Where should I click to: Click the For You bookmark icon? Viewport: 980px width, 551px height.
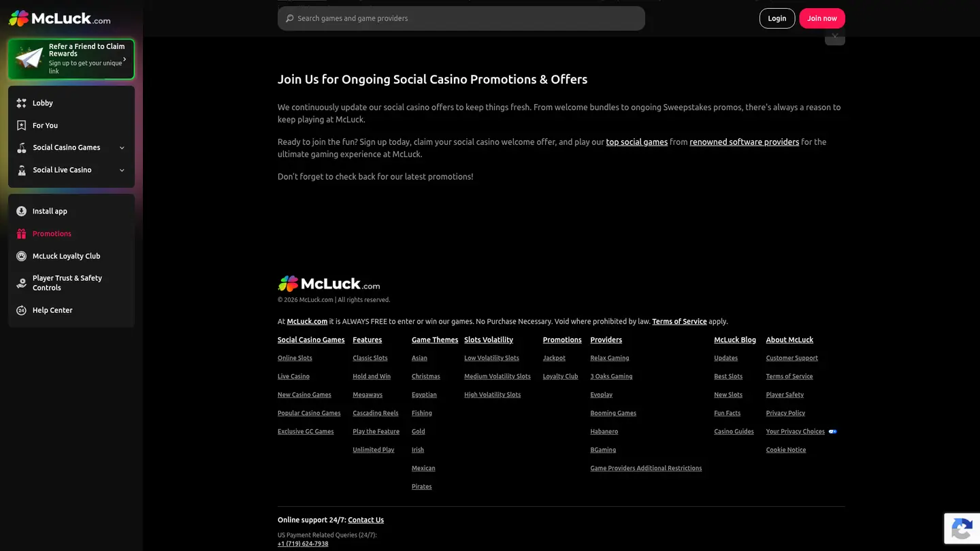tap(21, 125)
